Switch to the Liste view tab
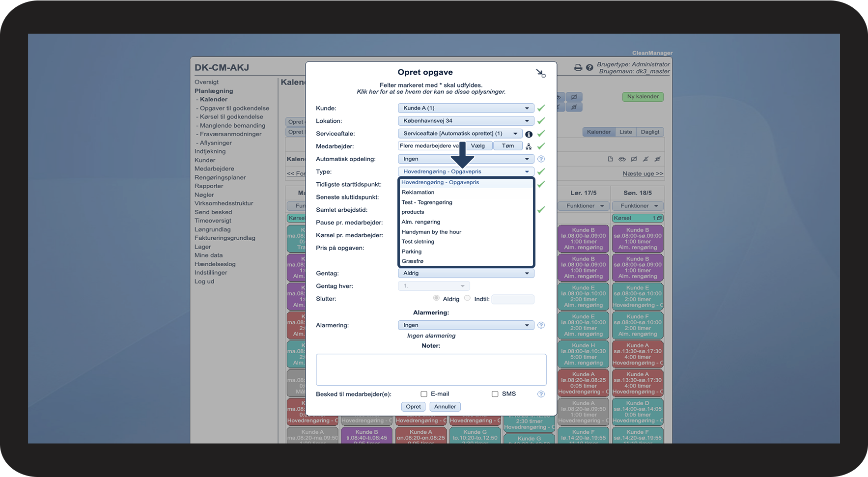 coord(626,132)
